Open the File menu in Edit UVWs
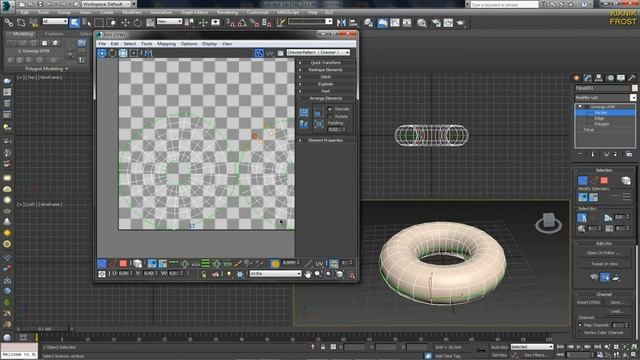 (x=102, y=44)
